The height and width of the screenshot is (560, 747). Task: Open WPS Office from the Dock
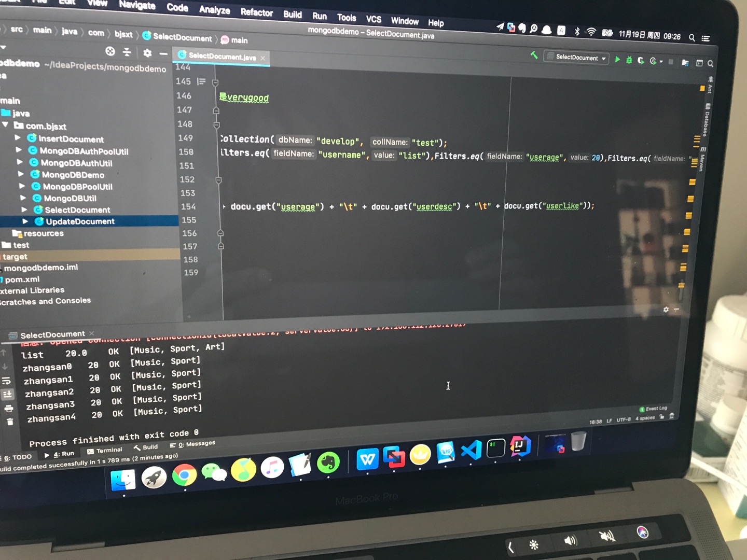coord(367,458)
